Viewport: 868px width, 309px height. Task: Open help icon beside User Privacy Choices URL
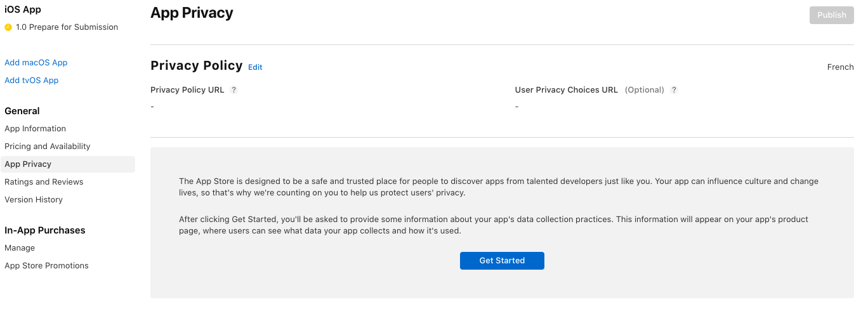pyautogui.click(x=674, y=90)
